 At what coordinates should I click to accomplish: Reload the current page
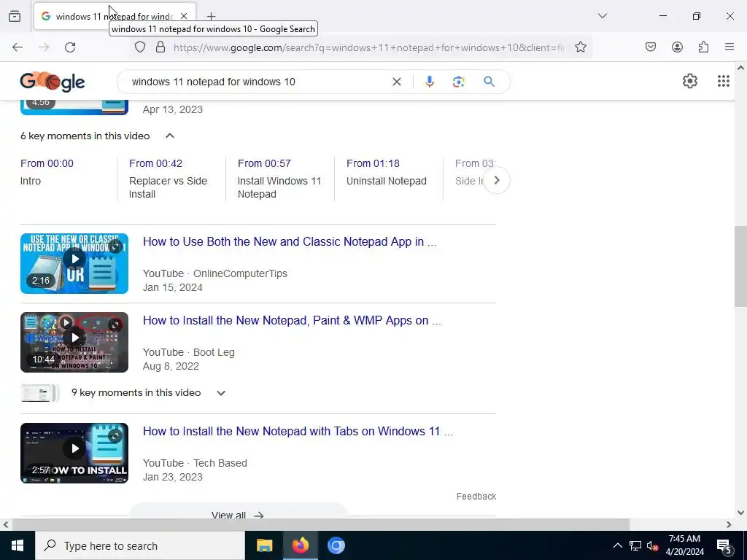pyautogui.click(x=70, y=47)
